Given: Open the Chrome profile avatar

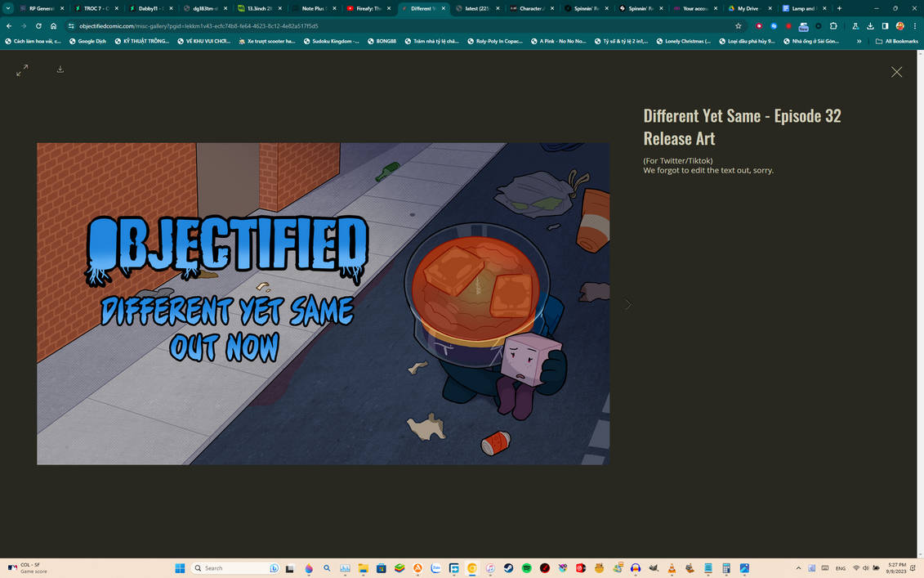Looking at the screenshot, I should 899,26.
